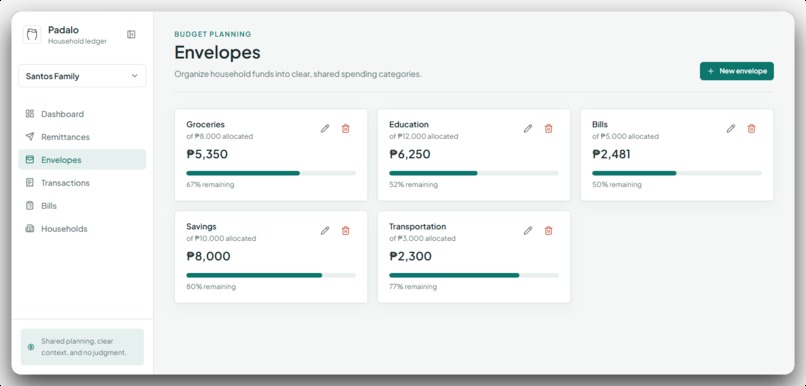806x386 pixels.
Task: Click the Transactions receipt icon
Action: (30, 182)
